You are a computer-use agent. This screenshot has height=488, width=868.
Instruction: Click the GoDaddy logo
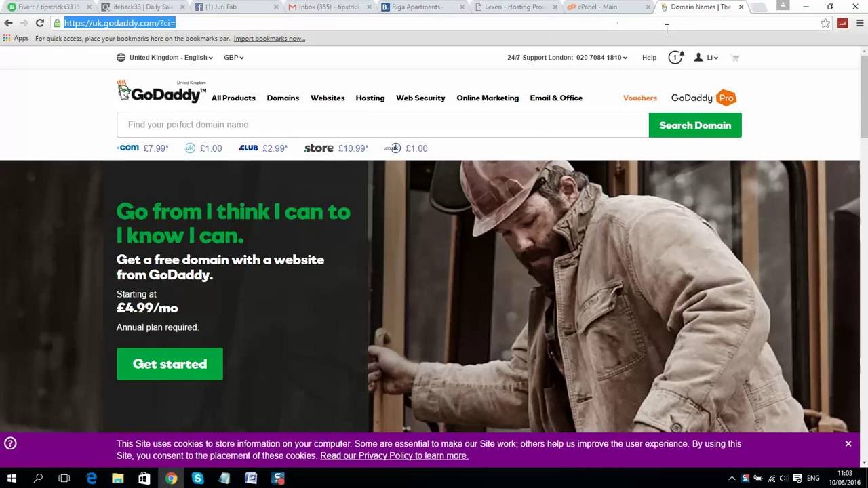pos(161,92)
